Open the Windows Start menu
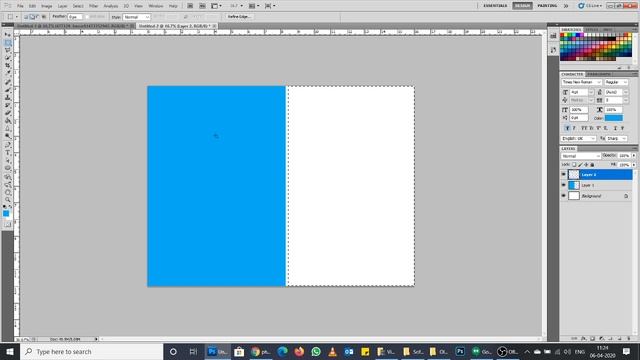 (x=10, y=351)
